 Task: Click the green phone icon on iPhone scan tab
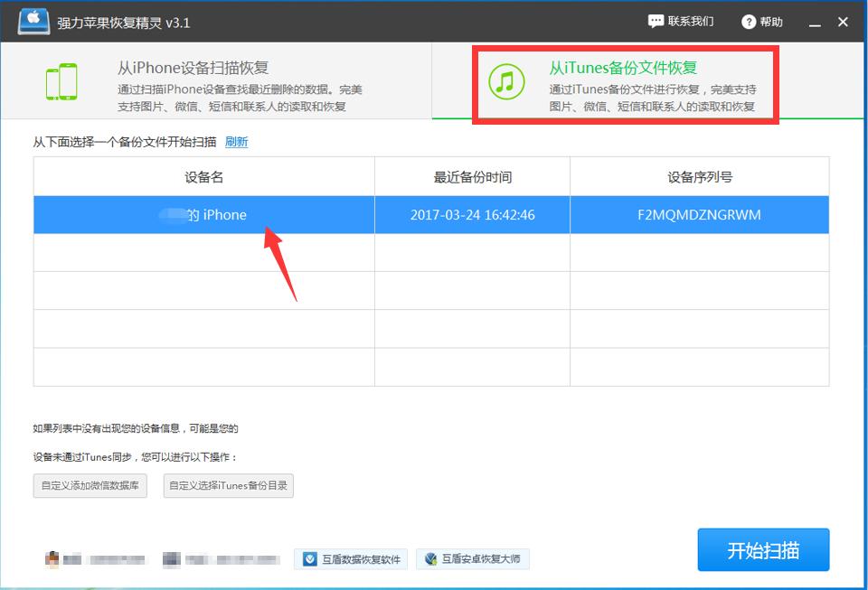tap(61, 80)
